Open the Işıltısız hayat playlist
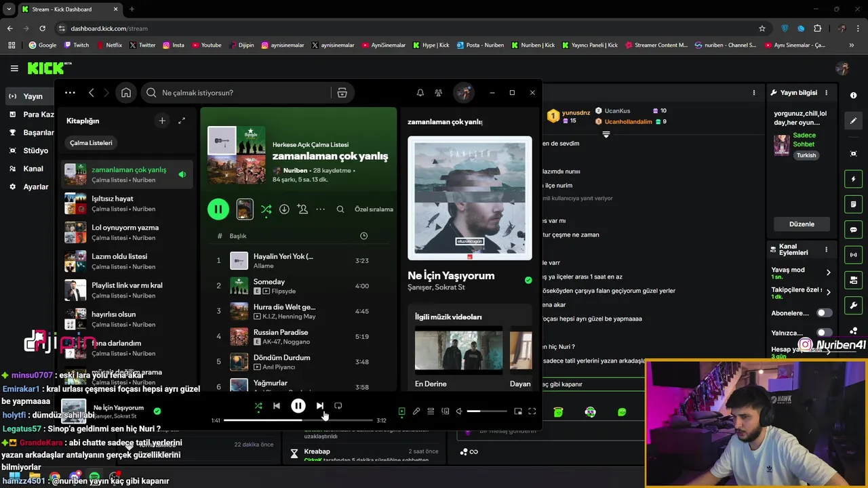868x488 pixels. coord(127,203)
